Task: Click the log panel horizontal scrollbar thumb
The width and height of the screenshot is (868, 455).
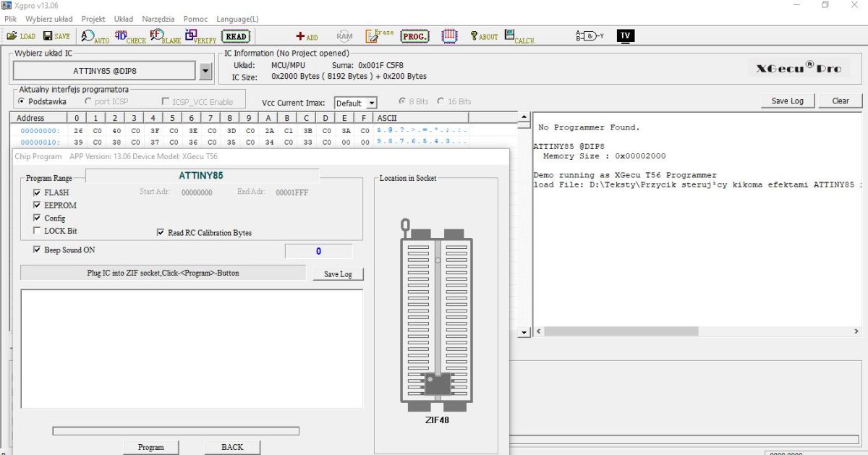Action: [x=621, y=331]
